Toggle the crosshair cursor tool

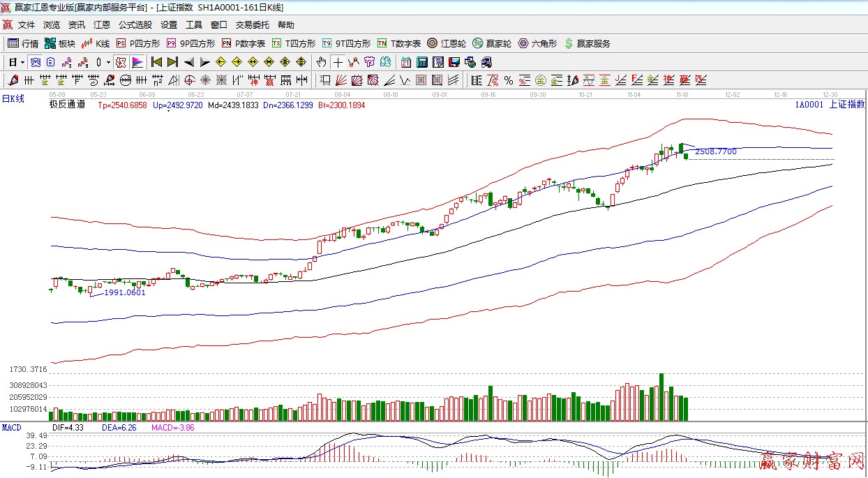pos(338,62)
